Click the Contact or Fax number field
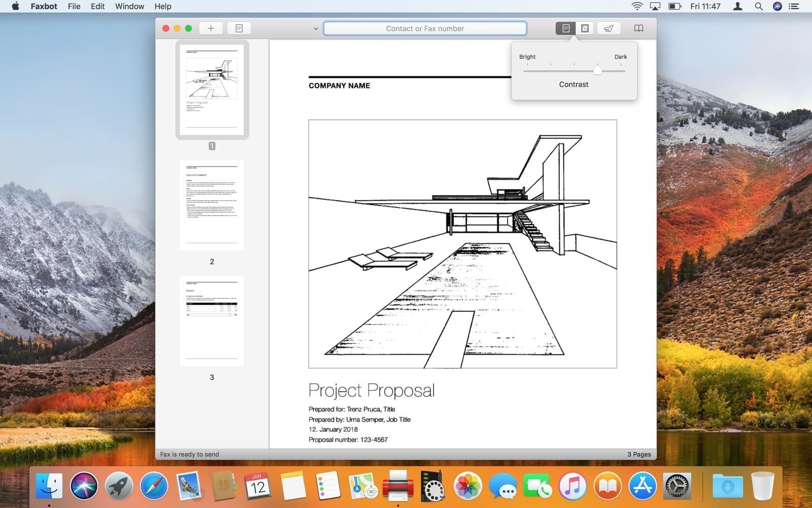The image size is (812, 508). pyautogui.click(x=425, y=28)
